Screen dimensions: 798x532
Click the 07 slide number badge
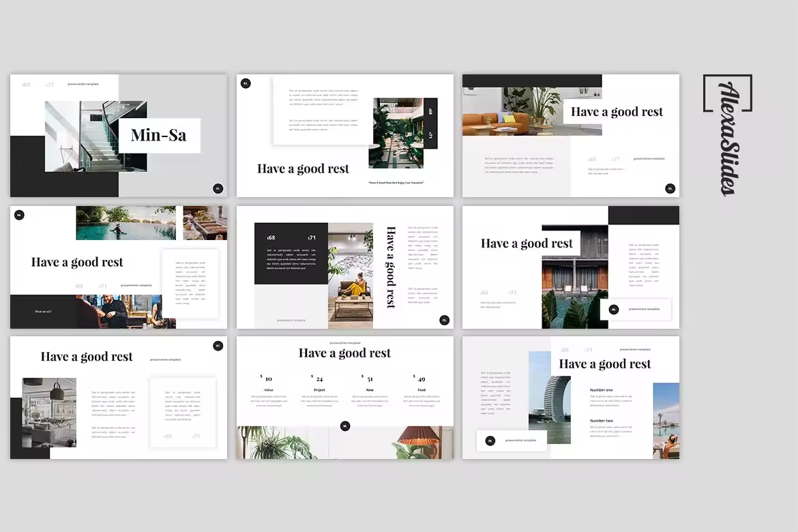[218, 346]
